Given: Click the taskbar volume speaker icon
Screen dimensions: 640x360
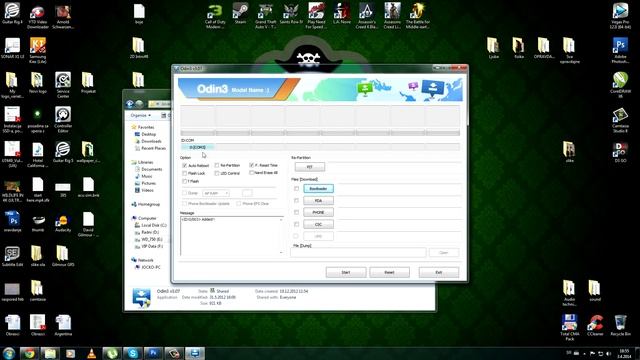Looking at the screenshot, I should [x=609, y=353].
